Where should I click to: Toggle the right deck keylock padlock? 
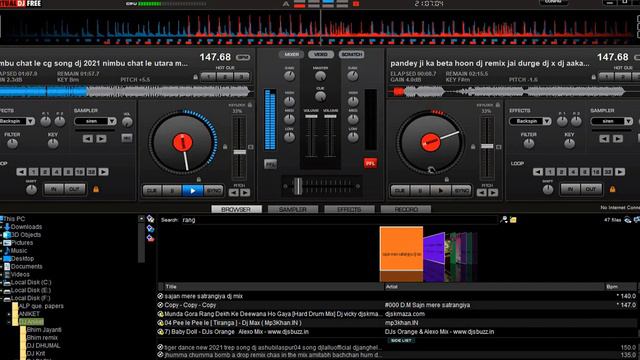tap(498, 105)
